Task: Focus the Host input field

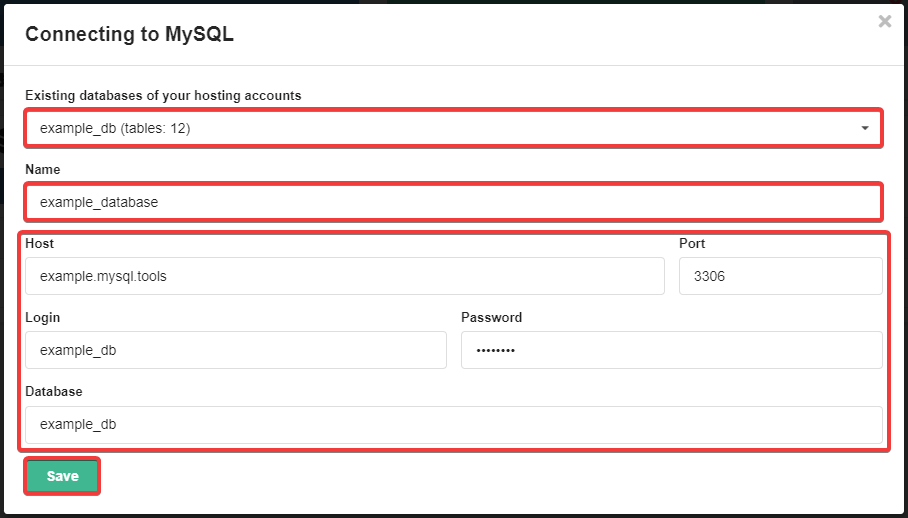Action: pyautogui.click(x=344, y=276)
